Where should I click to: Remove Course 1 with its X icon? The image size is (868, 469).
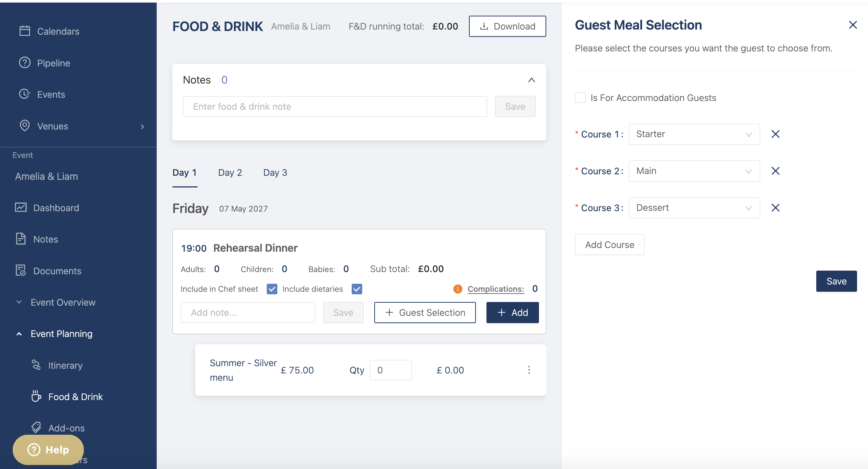pos(775,134)
